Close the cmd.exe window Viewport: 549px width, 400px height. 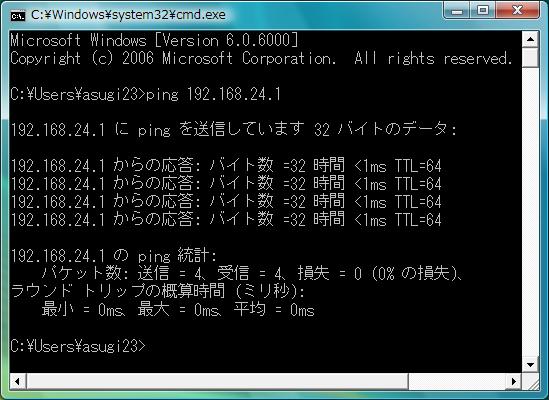(517, 11)
